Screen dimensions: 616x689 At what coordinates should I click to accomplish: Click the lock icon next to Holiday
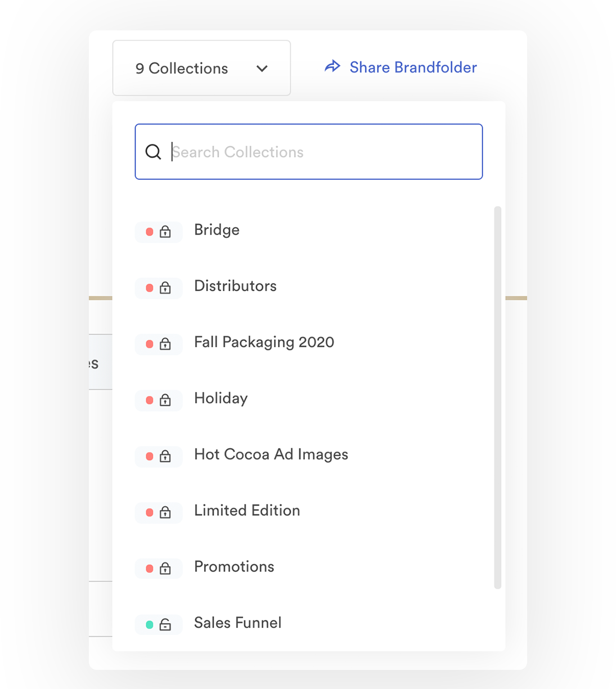coord(165,400)
